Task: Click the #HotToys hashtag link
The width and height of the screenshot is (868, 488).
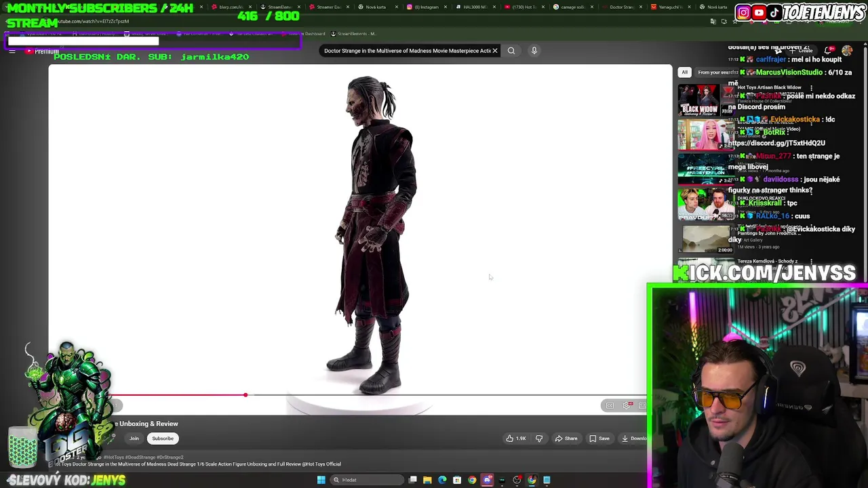Action: click(114, 457)
